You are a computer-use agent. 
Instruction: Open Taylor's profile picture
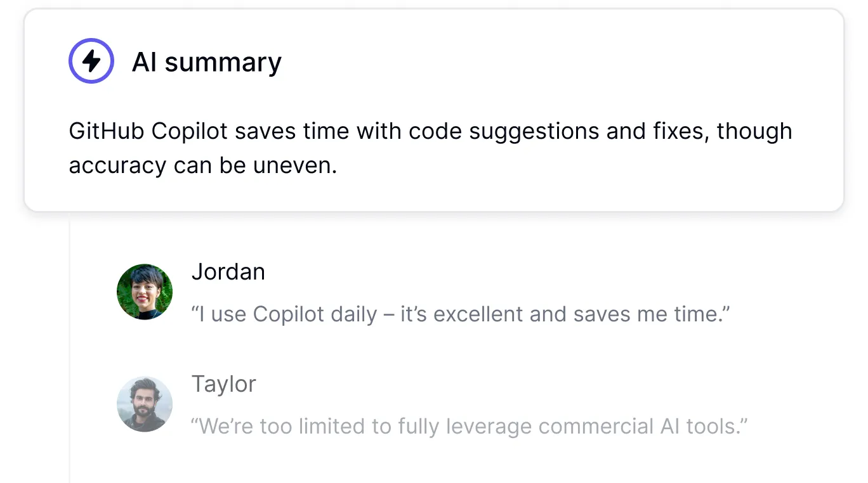145,404
